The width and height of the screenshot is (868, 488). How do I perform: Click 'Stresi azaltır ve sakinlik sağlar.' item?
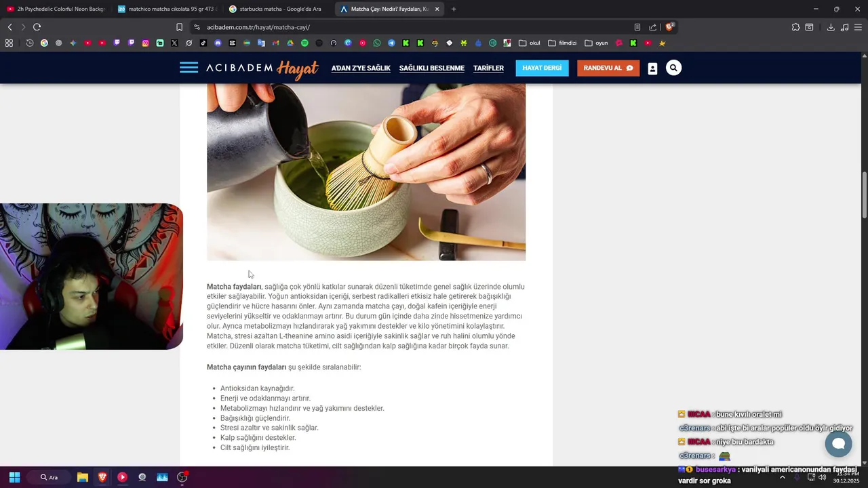tap(269, 428)
